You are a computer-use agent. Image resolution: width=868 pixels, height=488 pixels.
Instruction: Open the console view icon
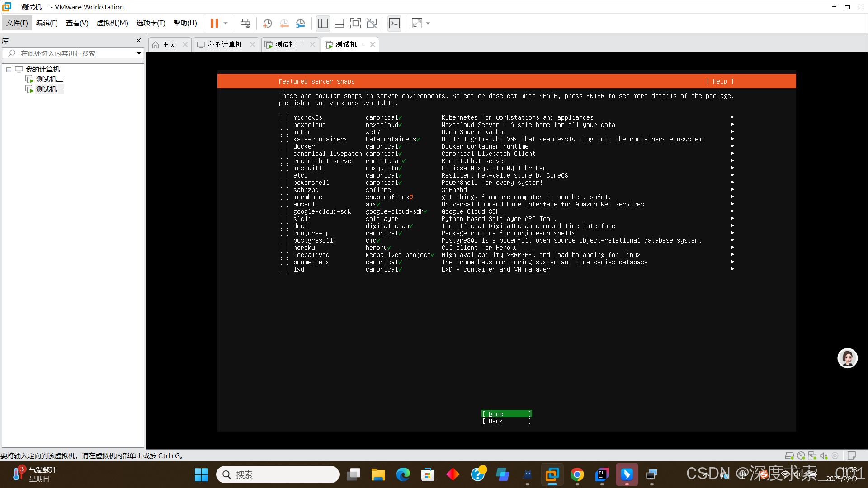pyautogui.click(x=394, y=23)
